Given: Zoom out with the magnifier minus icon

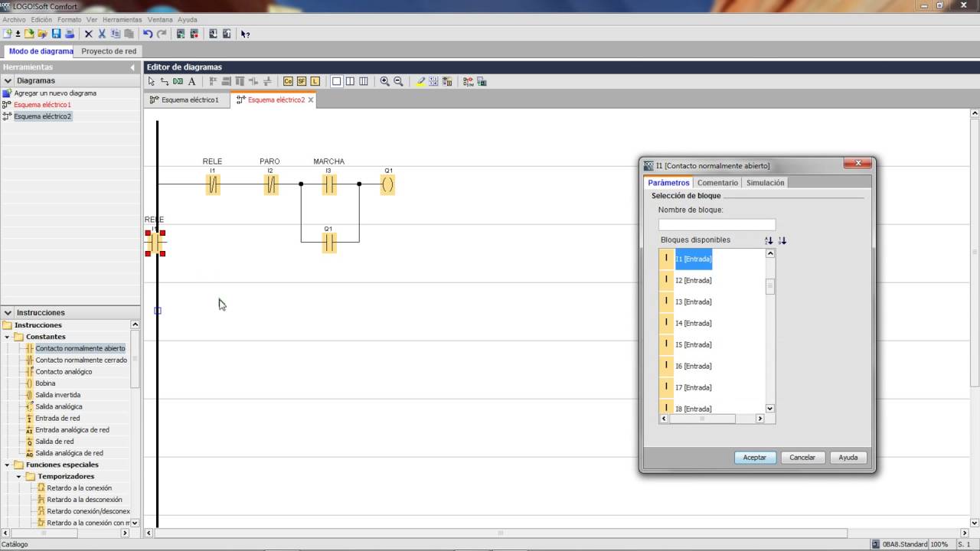Looking at the screenshot, I should [398, 81].
